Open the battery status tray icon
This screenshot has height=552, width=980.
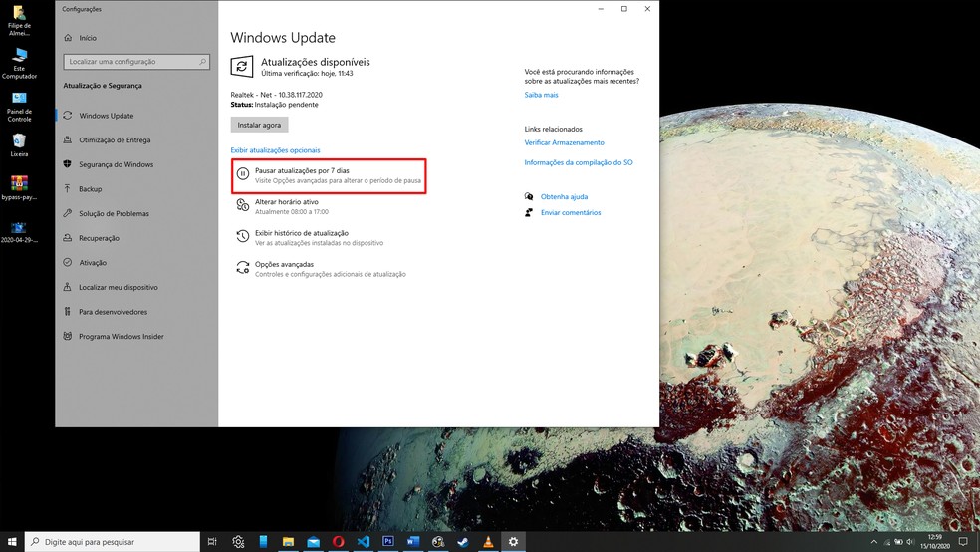[898, 542]
